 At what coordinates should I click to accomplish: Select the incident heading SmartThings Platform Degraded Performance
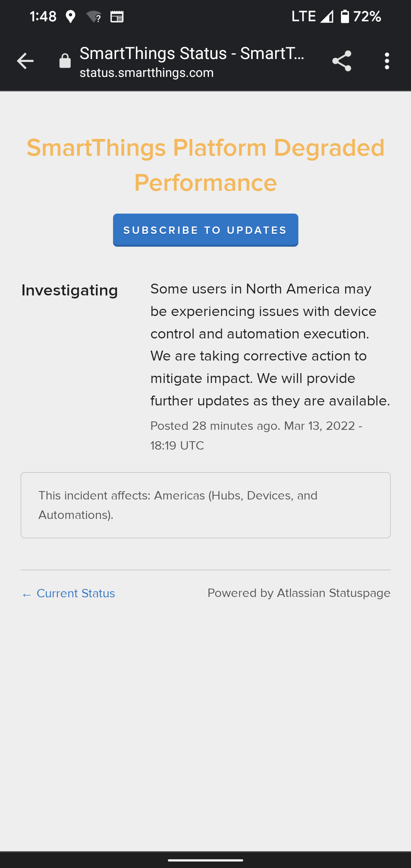point(205,164)
